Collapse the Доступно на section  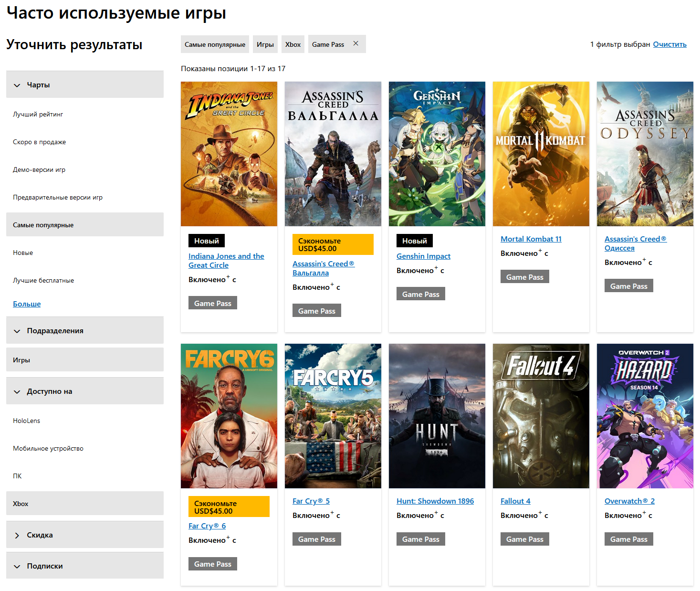tap(85, 391)
